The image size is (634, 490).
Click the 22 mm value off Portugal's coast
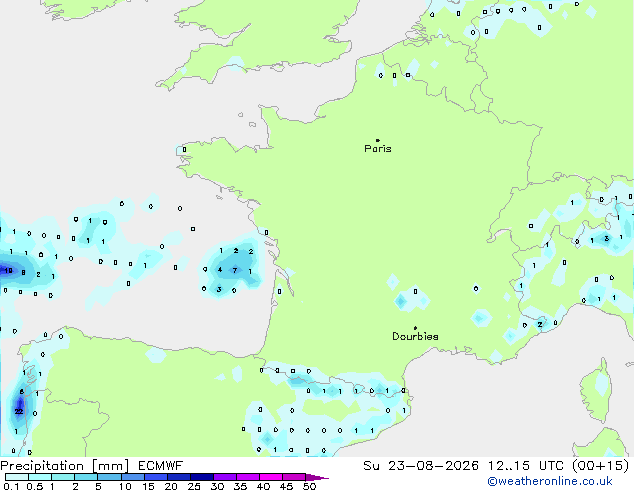coord(19,412)
